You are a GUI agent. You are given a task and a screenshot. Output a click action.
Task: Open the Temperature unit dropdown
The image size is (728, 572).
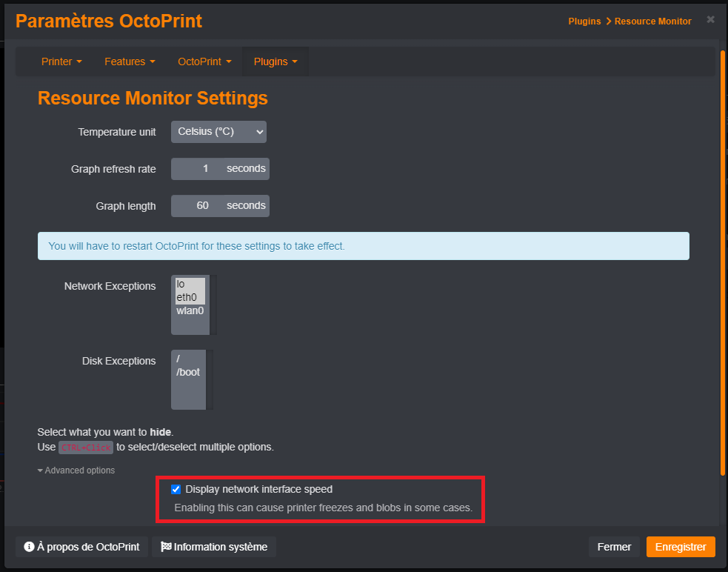tap(218, 132)
